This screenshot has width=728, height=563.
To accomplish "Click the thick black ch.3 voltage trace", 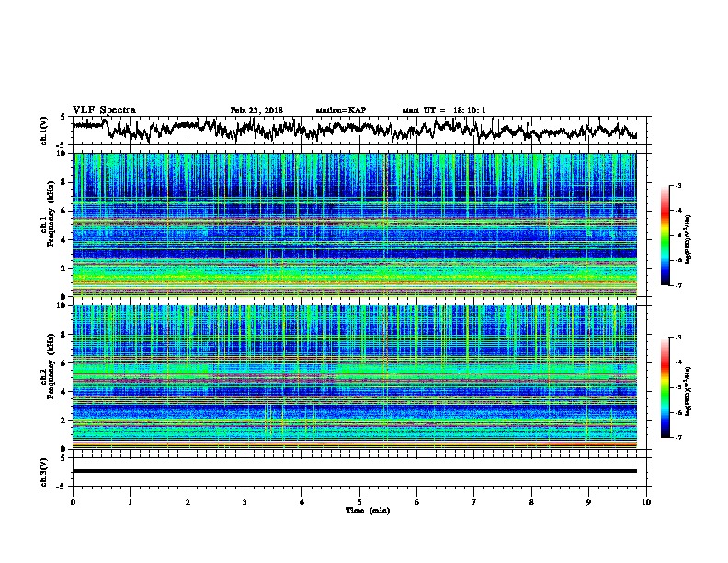I will click(355, 471).
